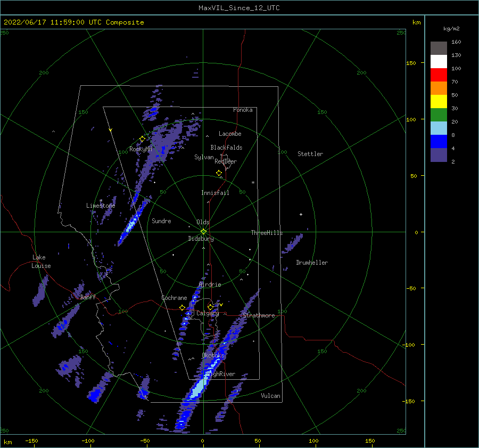This screenshot has height=448, width=479.
Task: Click the MaxVIL_Since_12_UTC title
Action: pos(239,8)
